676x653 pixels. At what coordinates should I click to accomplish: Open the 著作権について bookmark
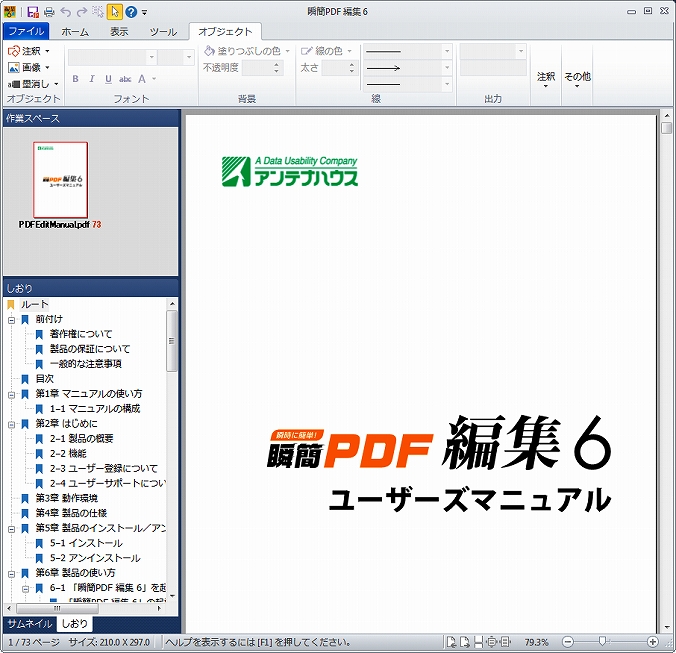(81, 334)
